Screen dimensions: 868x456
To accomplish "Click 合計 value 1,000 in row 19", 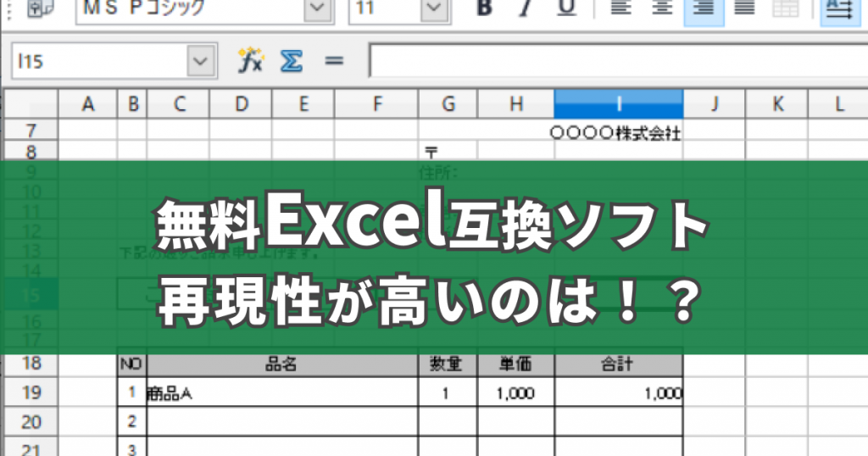I will coord(619,393).
